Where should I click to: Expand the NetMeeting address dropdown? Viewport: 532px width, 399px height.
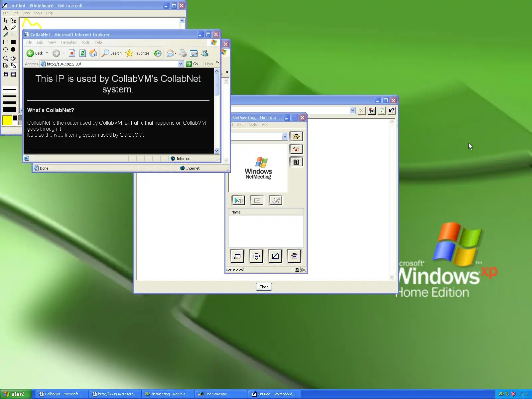(285, 137)
